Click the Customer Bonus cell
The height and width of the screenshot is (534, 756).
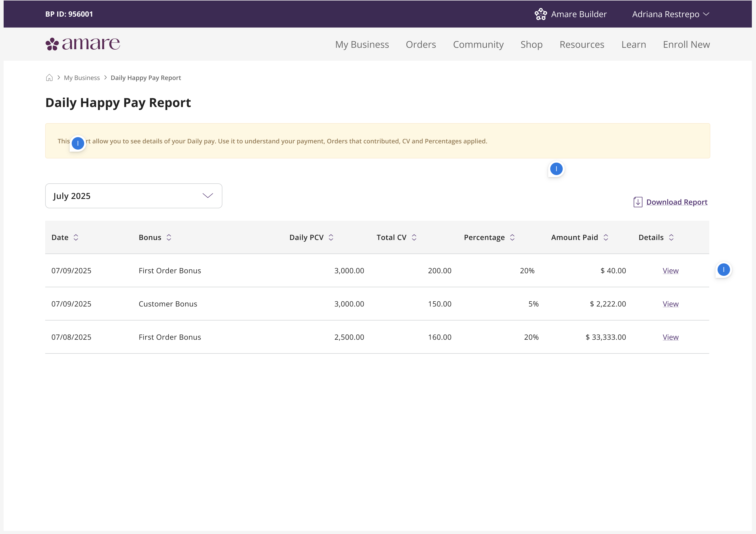point(168,304)
